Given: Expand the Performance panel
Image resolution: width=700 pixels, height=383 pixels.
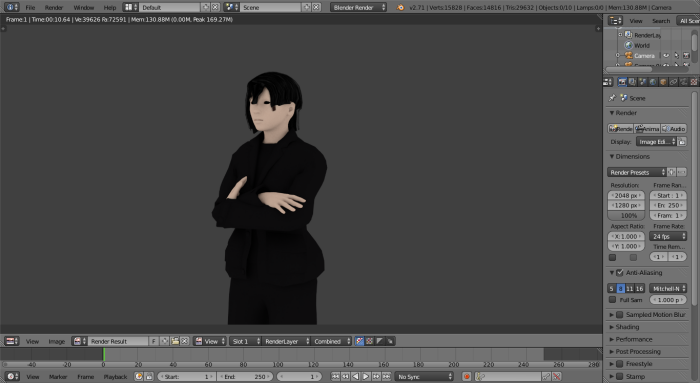Looking at the screenshot, I should pos(612,339).
